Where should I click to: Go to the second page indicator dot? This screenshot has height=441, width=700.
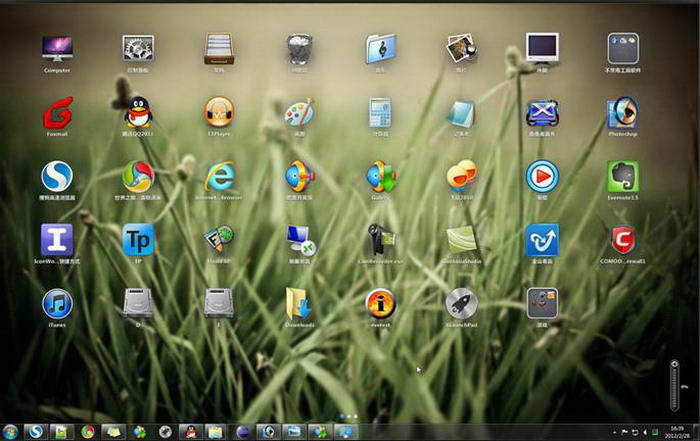(349, 416)
